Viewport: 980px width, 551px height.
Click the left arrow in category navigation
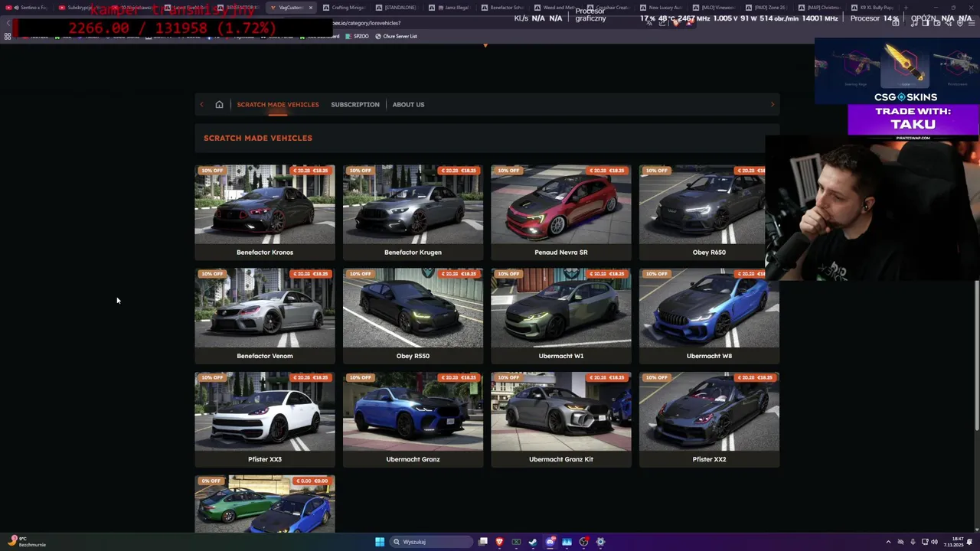(201, 104)
